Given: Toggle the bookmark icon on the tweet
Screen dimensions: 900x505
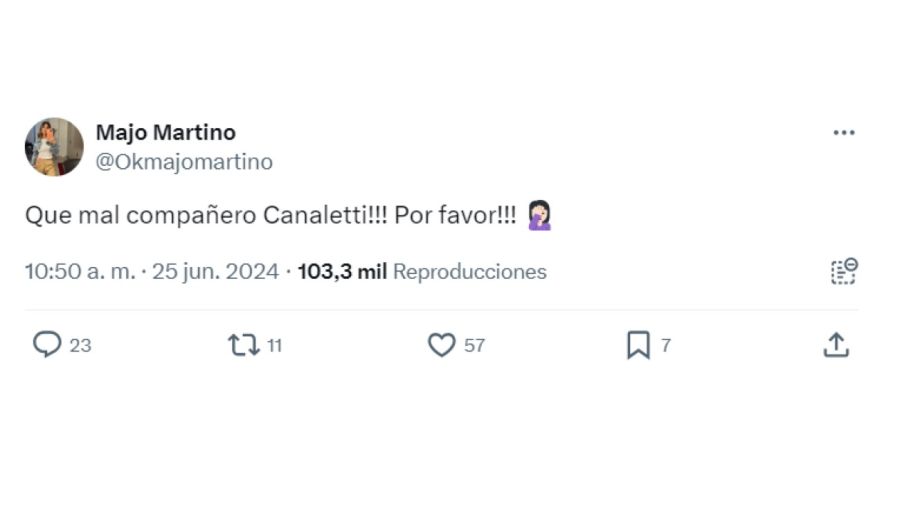Looking at the screenshot, I should click(x=637, y=345).
